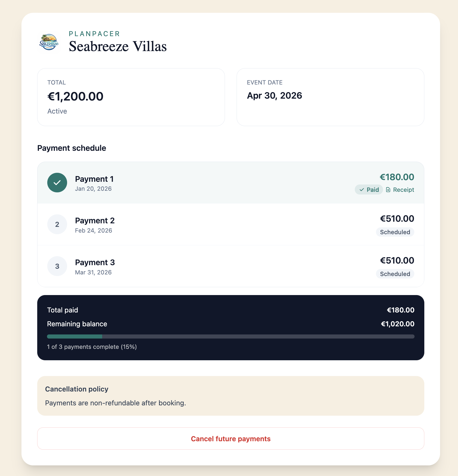Click the green checkmark on Payment 1
The height and width of the screenshot is (476, 458).
pos(57,183)
